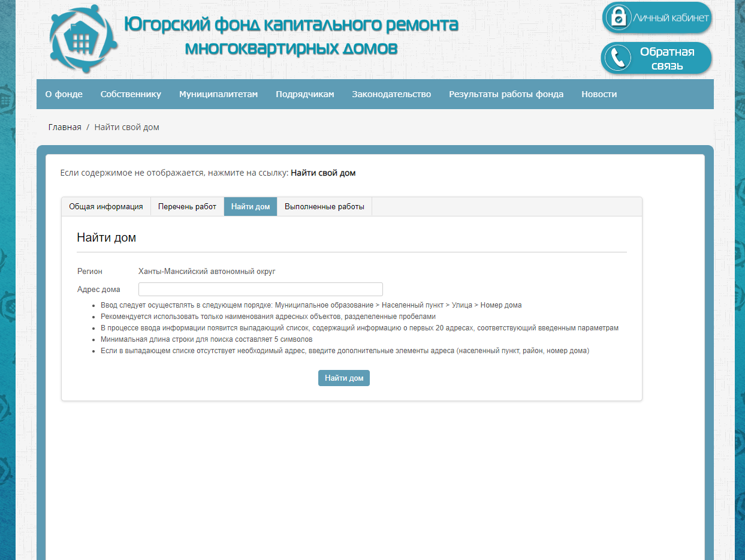Viewport: 745px width, 560px height.
Task: Switch to Общая информация tab
Action: pyautogui.click(x=106, y=206)
